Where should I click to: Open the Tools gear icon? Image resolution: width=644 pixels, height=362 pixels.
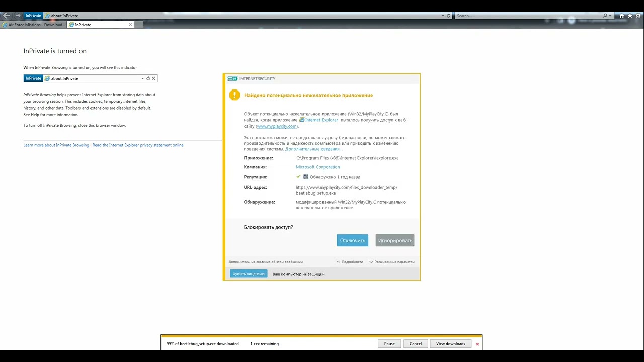tap(637, 16)
